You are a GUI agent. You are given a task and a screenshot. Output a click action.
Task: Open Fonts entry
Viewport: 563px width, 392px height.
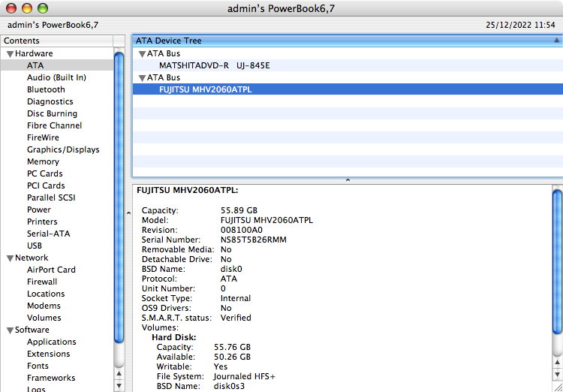(x=38, y=366)
